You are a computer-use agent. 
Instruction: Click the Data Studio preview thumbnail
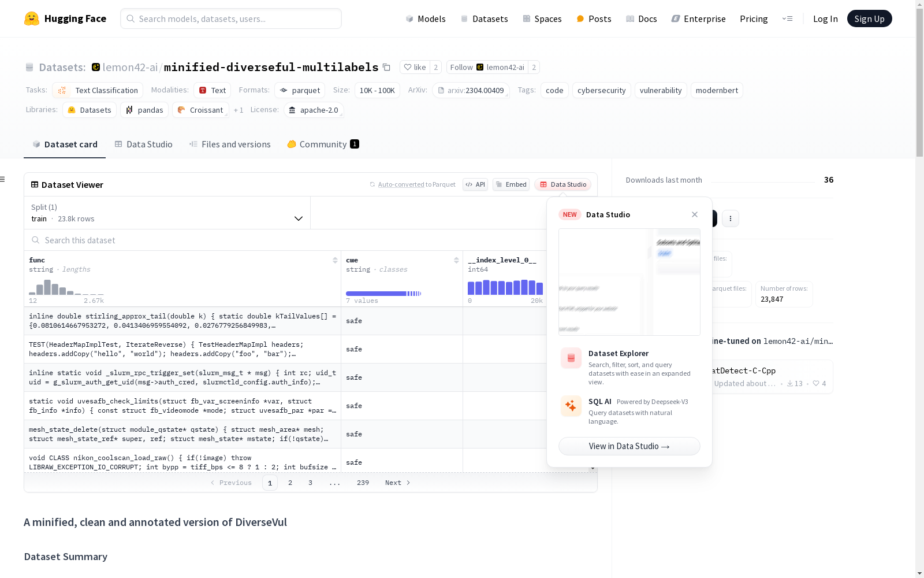pyautogui.click(x=629, y=282)
